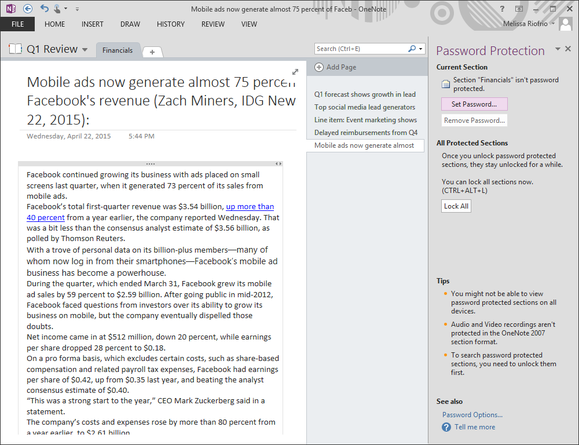This screenshot has height=445, width=579.
Task: Click the note container width arrows
Action: pyautogui.click(x=278, y=164)
